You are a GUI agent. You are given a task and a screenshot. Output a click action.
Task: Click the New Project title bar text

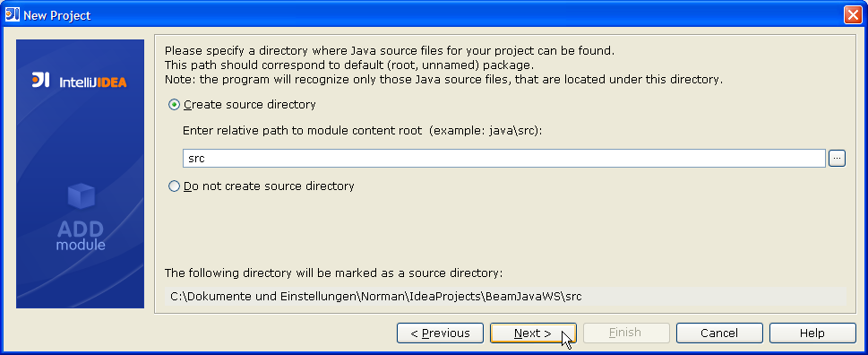57,15
